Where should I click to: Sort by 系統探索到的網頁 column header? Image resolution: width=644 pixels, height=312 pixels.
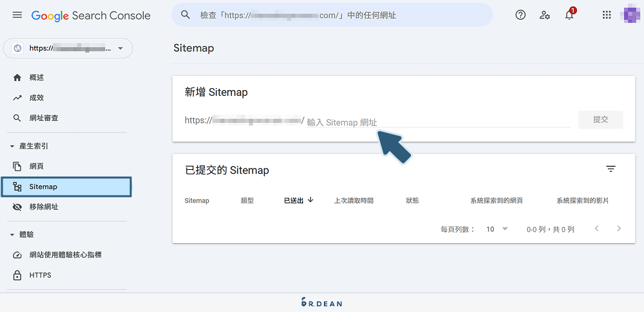pyautogui.click(x=497, y=201)
